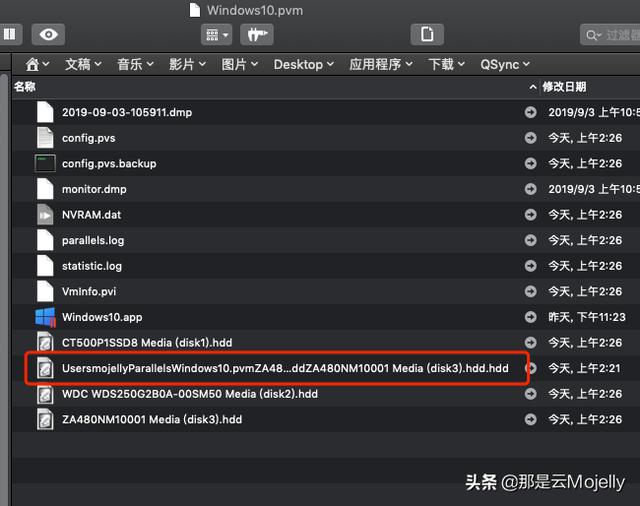
Task: Select the VmInfo.pvi file name
Action: point(89,292)
